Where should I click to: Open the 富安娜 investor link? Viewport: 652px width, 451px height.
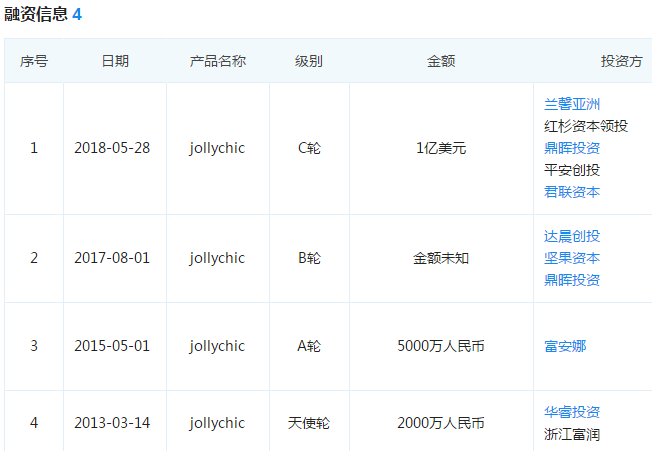tap(565, 346)
